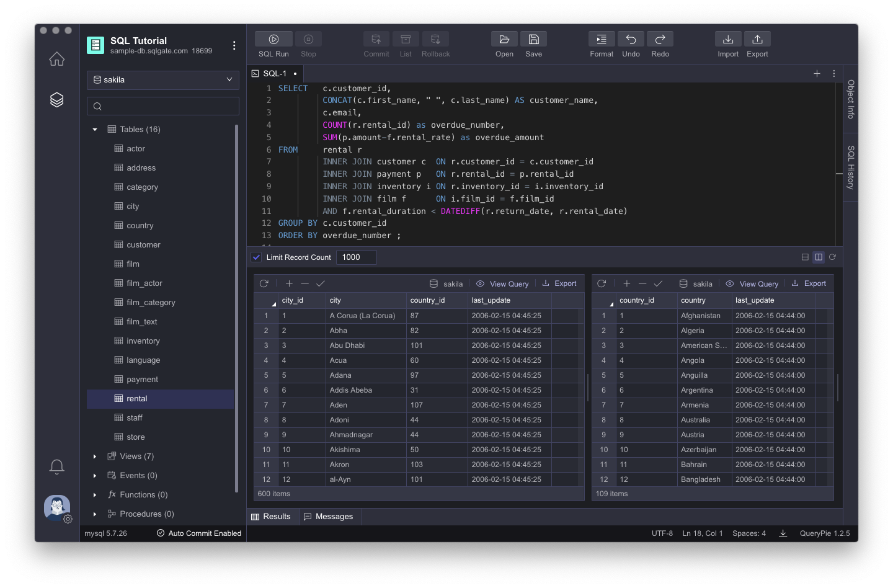Click the 1000 record limit input field

(x=356, y=256)
